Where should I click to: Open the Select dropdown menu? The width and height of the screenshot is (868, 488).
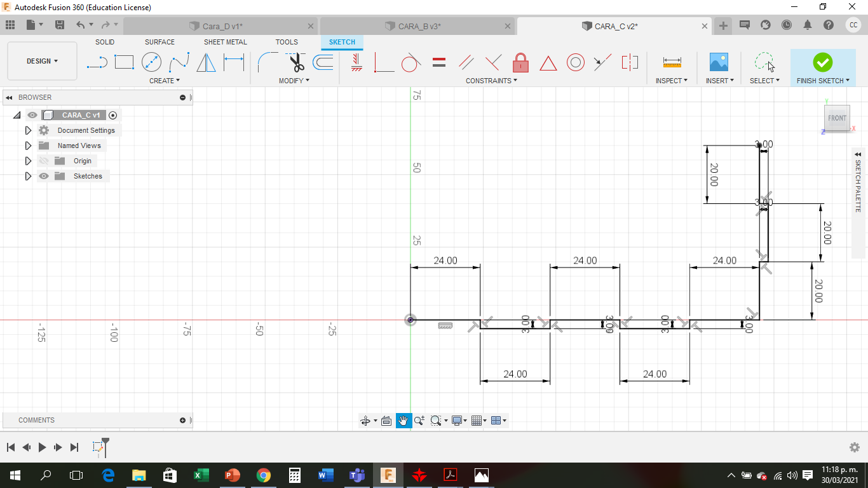pos(764,81)
